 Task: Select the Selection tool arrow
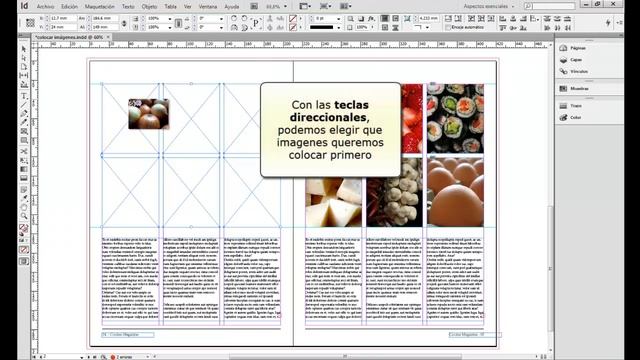pos(24,49)
